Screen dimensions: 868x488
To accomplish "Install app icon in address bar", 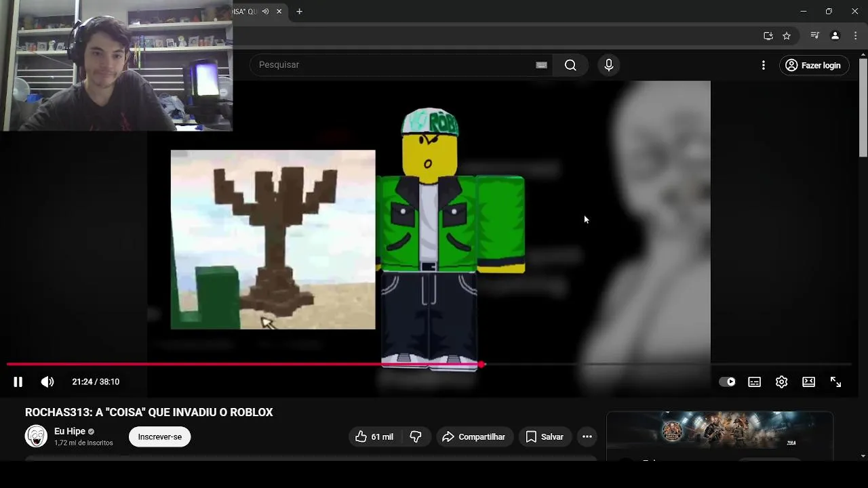I will [768, 36].
